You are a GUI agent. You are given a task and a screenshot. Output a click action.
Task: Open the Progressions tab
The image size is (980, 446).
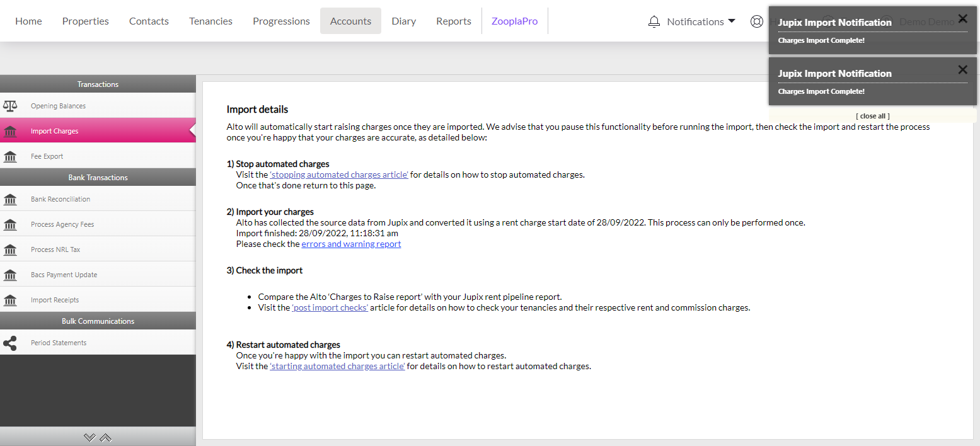point(281,21)
